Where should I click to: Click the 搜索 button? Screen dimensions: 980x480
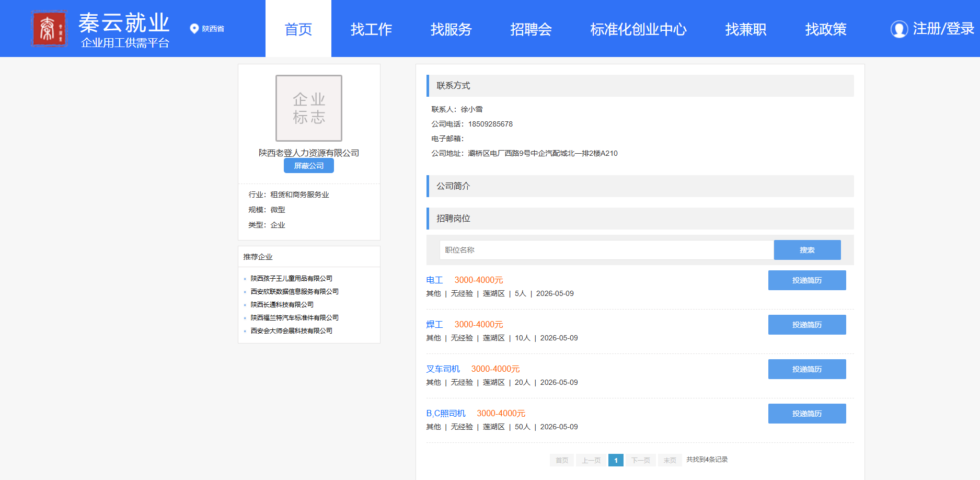[807, 250]
